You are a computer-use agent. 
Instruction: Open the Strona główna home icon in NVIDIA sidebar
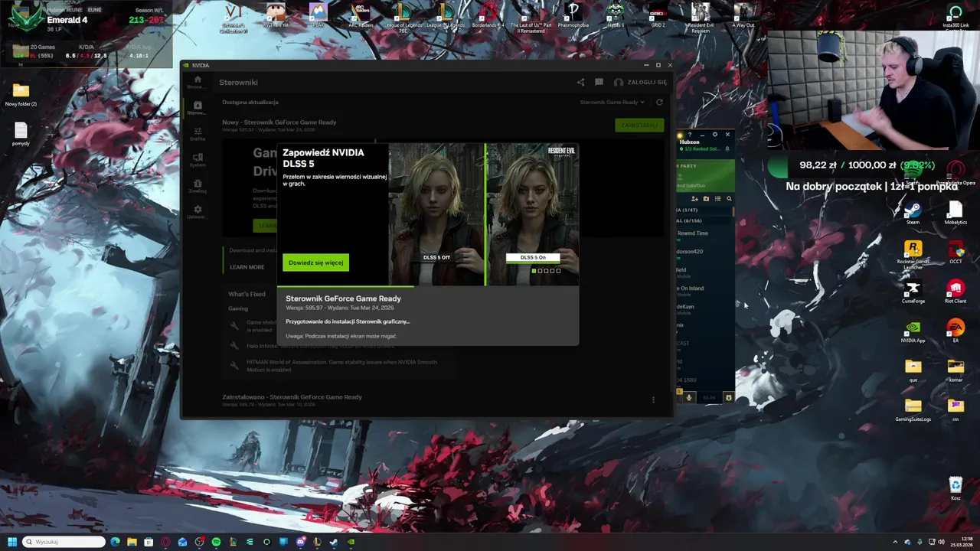point(198,80)
